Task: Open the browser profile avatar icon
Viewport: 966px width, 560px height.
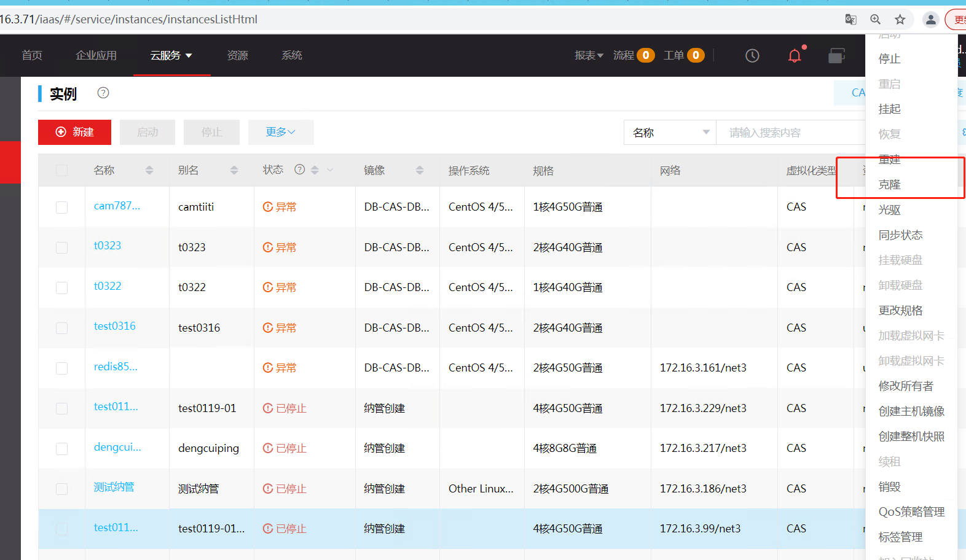Action: [x=931, y=20]
